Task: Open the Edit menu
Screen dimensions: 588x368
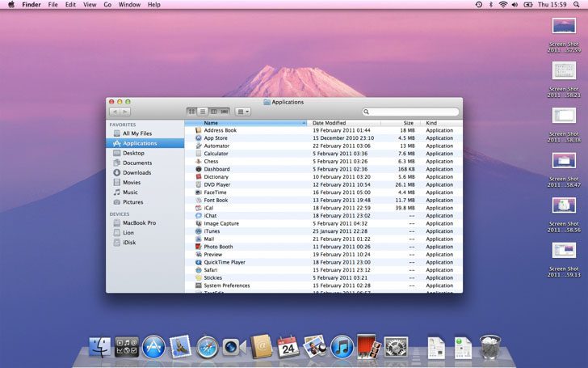Action: pos(70,5)
